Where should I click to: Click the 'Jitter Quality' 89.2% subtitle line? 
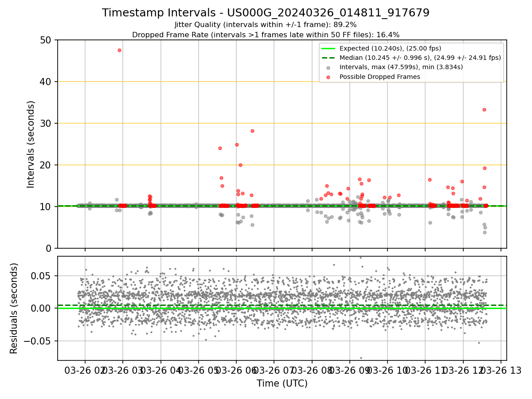click(266, 25)
